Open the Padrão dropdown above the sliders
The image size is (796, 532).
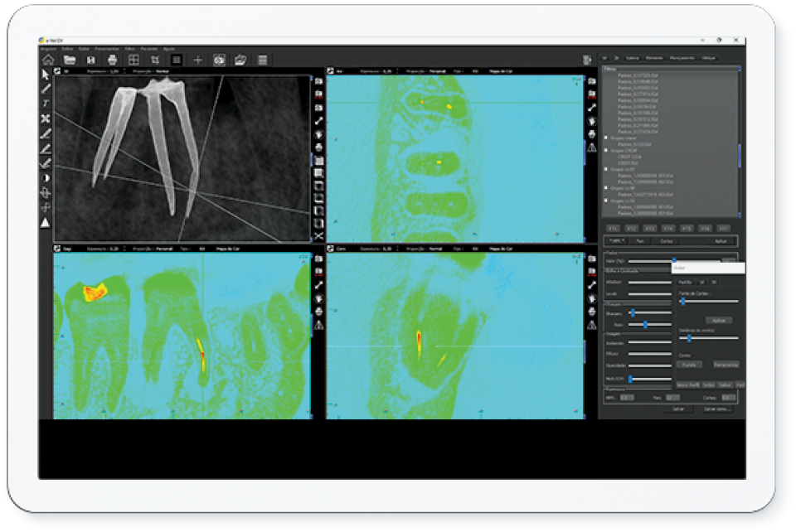(x=617, y=240)
